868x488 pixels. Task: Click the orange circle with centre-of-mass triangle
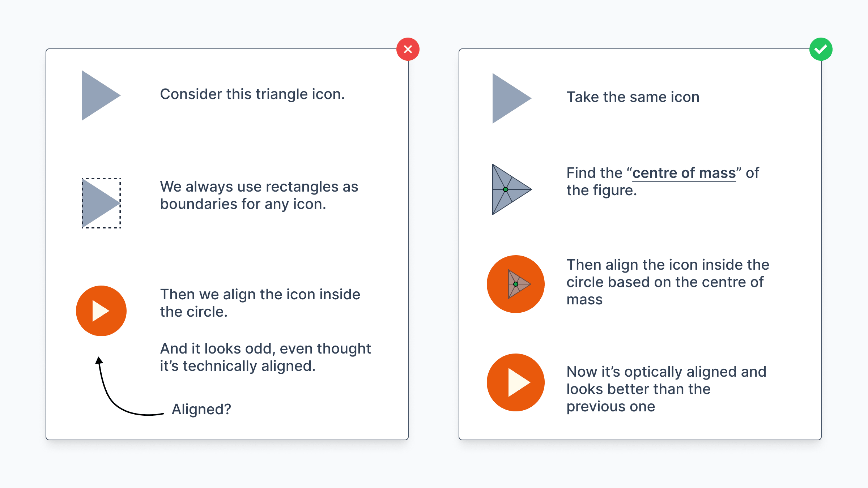[x=516, y=284]
